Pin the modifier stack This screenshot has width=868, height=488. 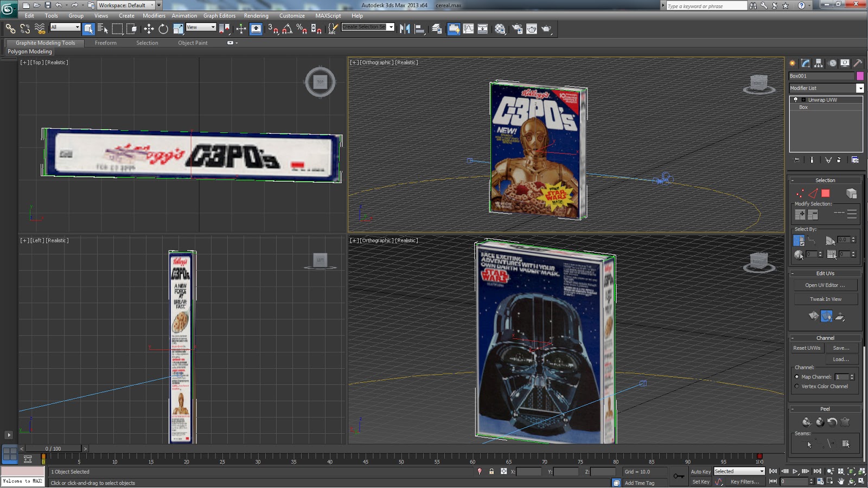click(x=795, y=159)
